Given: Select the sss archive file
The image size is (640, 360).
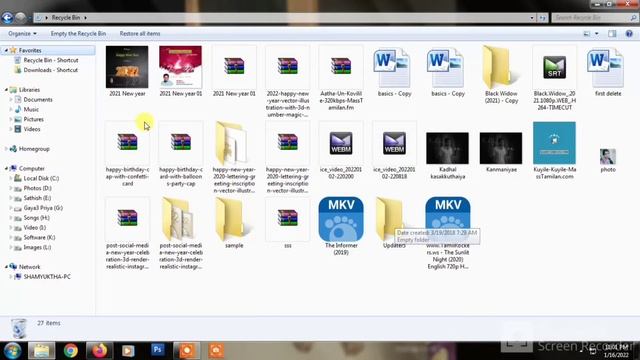Looking at the screenshot, I should point(288,218).
